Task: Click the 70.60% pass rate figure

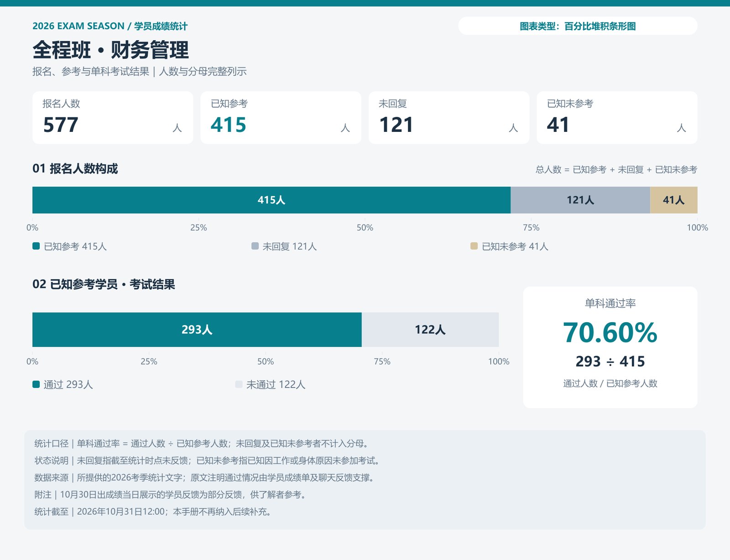Action: pos(610,333)
